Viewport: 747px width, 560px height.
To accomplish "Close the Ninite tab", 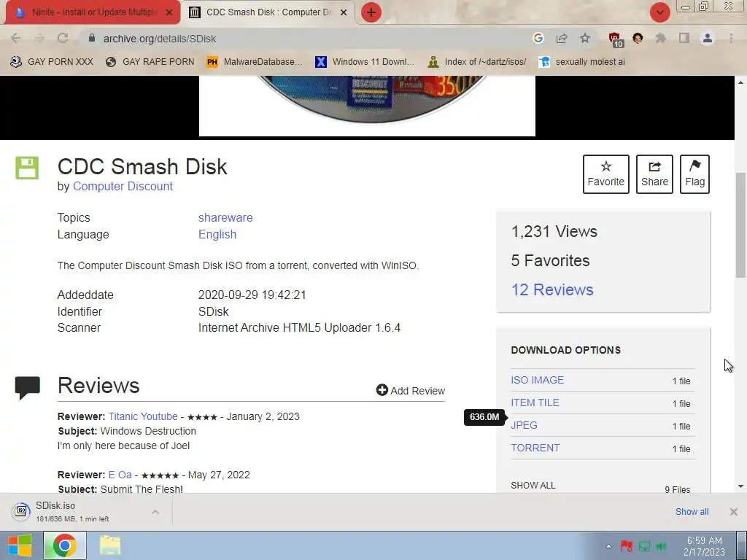I will 169,12.
